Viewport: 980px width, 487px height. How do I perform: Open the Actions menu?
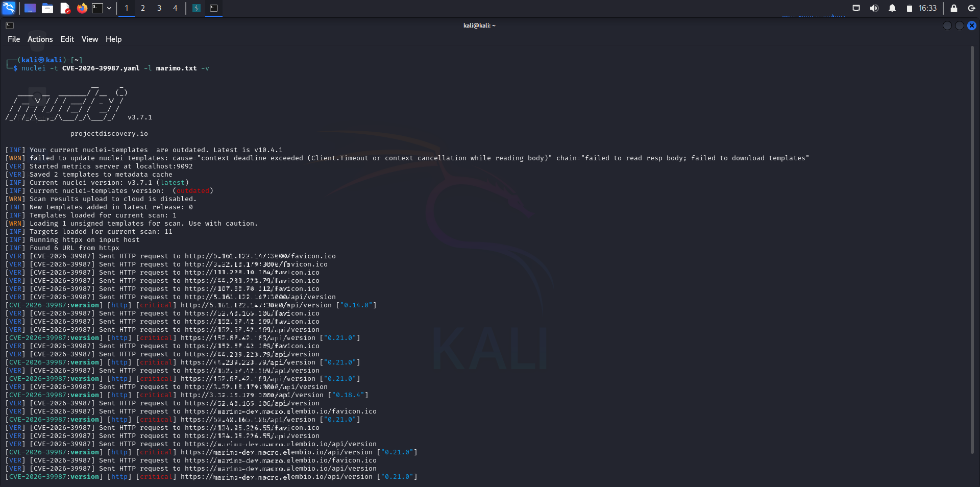tap(40, 39)
